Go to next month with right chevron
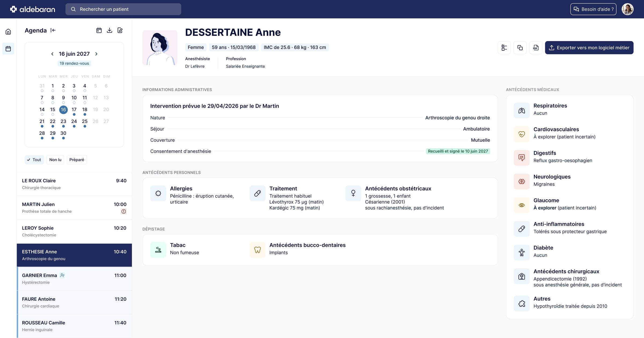Screen dimensions: 644x338 (96, 54)
